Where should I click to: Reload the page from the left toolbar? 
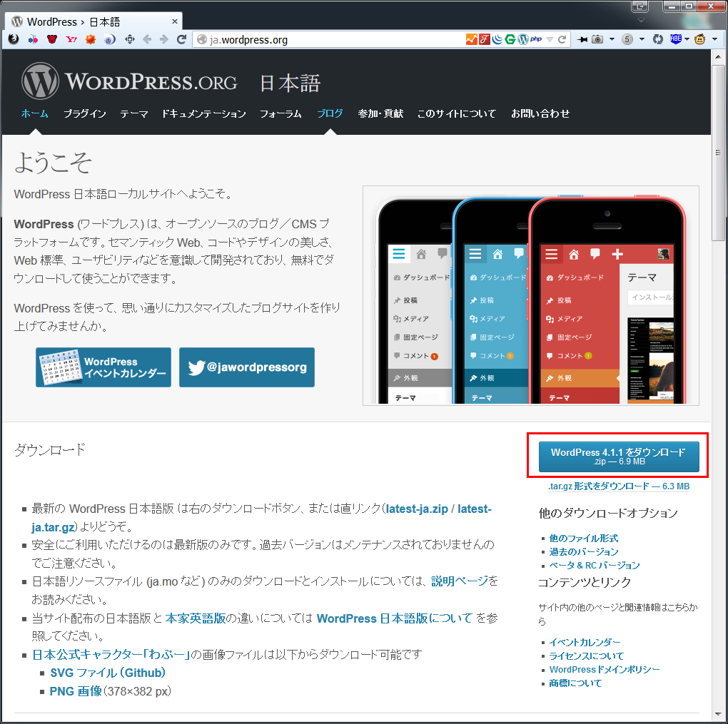[x=181, y=39]
